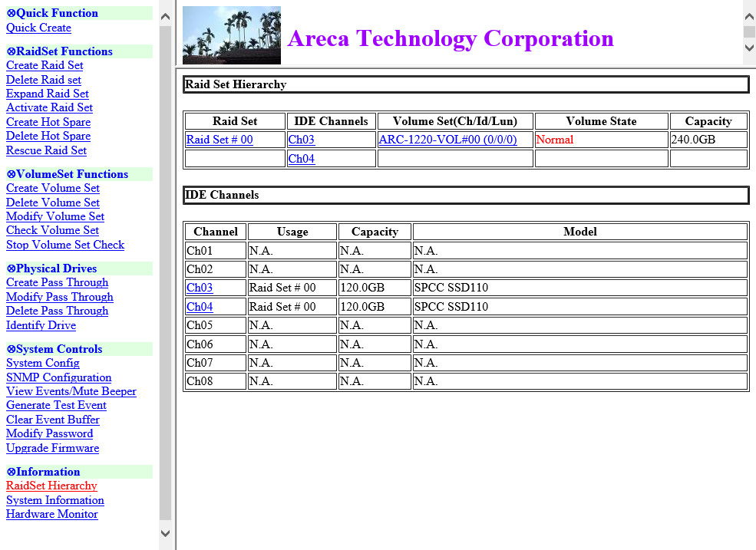Click 120.0GB capacity in the Ch04 row

362,307
